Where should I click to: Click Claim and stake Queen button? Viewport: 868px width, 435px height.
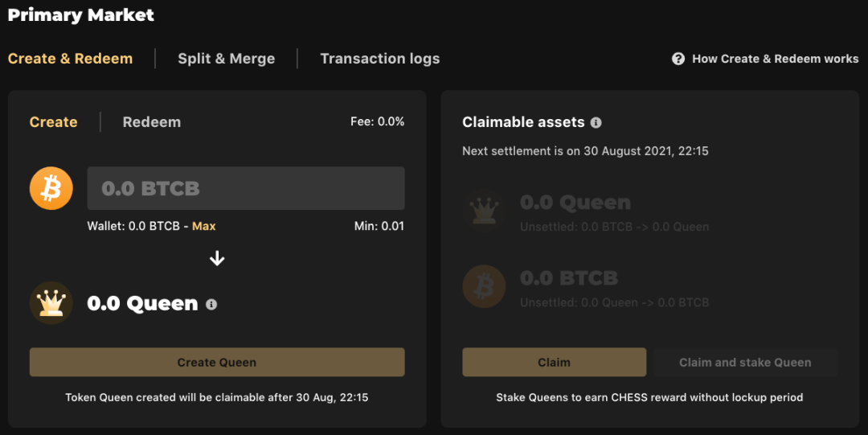745,363
